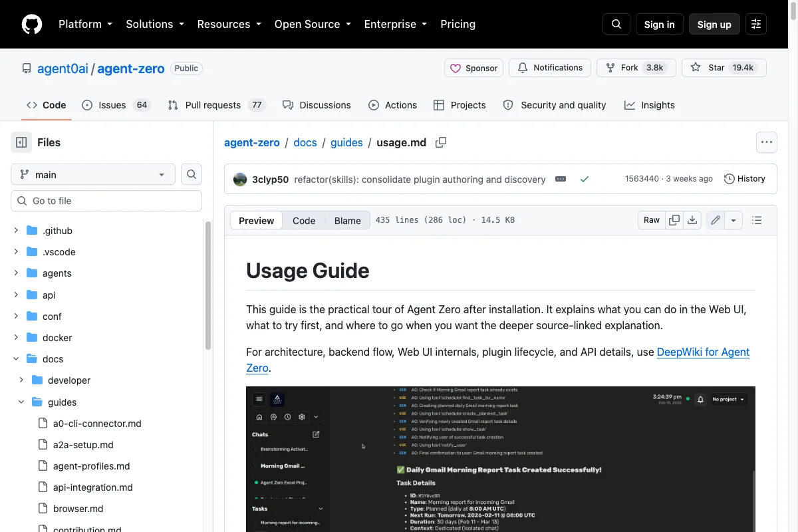The image size is (798, 532).
Task: Open a0-cli-connector.md in file tree
Action: tap(97, 424)
